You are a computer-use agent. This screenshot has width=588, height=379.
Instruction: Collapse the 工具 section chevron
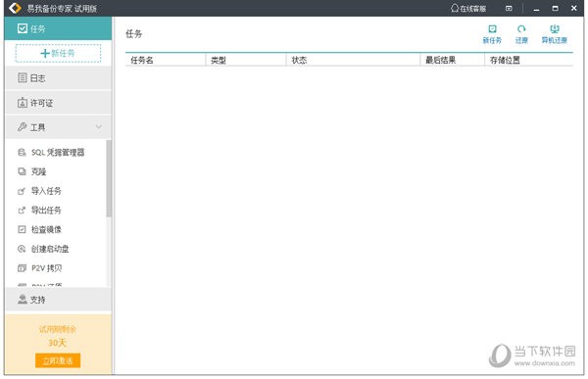[99, 127]
